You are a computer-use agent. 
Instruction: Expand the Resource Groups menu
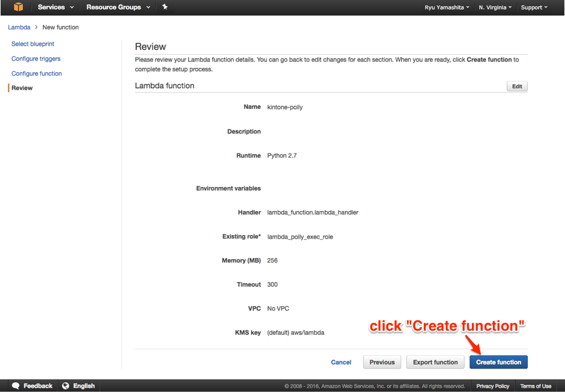[x=118, y=7]
